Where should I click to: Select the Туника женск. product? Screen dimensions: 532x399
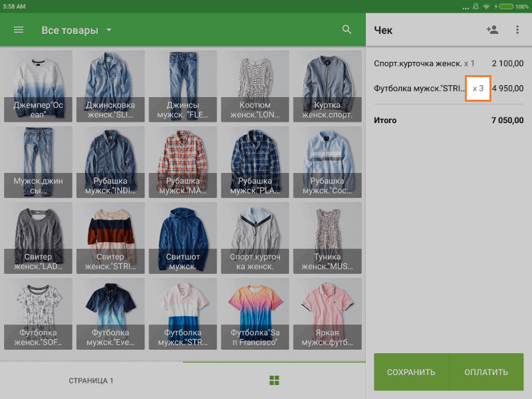327,238
